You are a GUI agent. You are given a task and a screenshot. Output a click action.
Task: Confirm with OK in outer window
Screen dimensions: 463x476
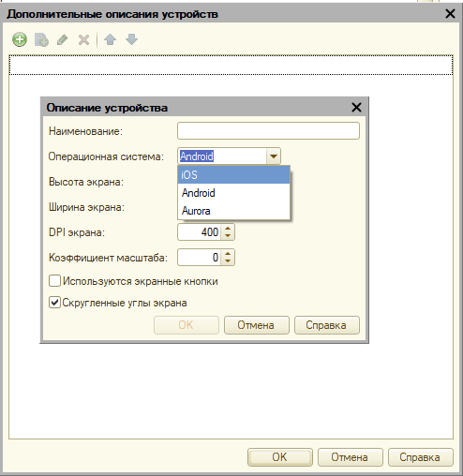pyautogui.click(x=280, y=457)
